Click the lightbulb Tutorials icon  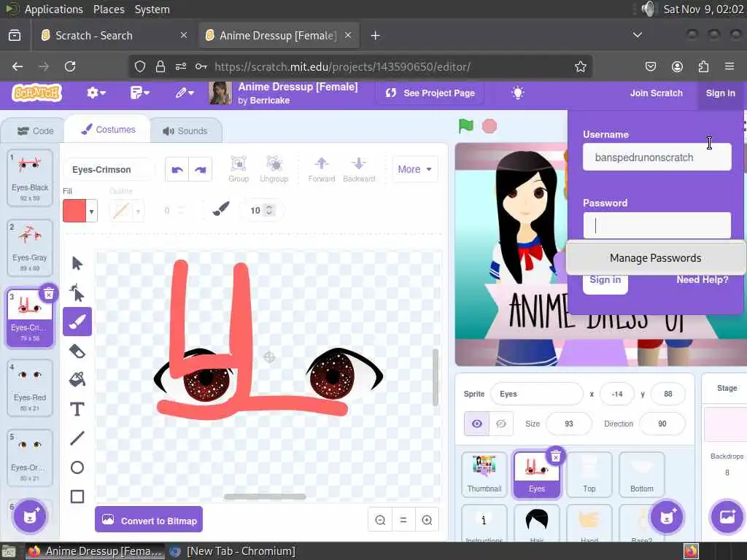click(518, 93)
